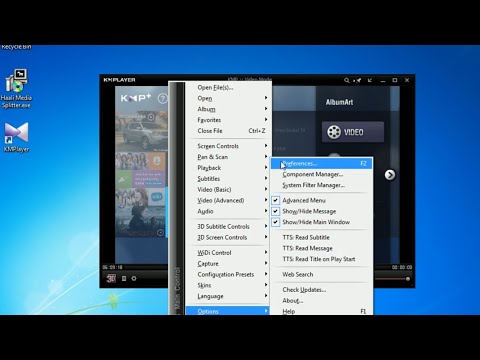
Task: Click the film reel VIDEO button
Action: [353, 132]
